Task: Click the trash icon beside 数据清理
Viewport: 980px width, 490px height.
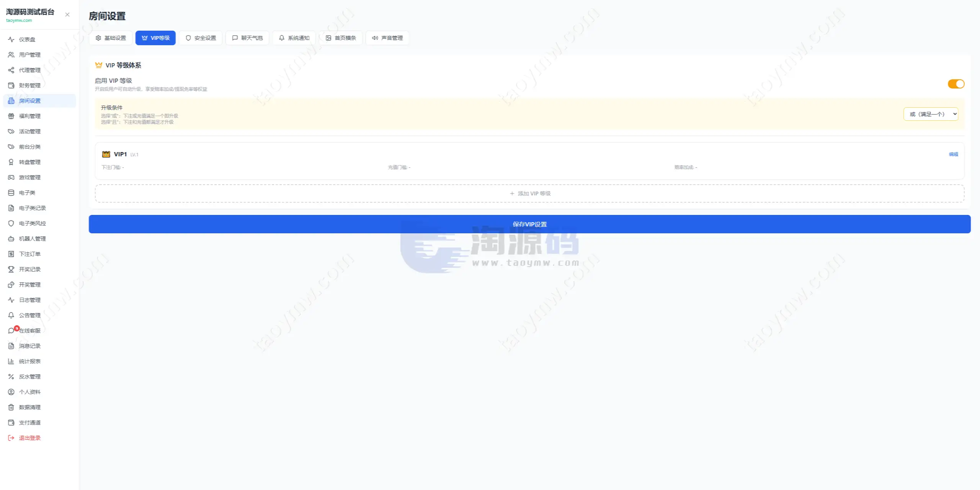Action: click(11, 407)
